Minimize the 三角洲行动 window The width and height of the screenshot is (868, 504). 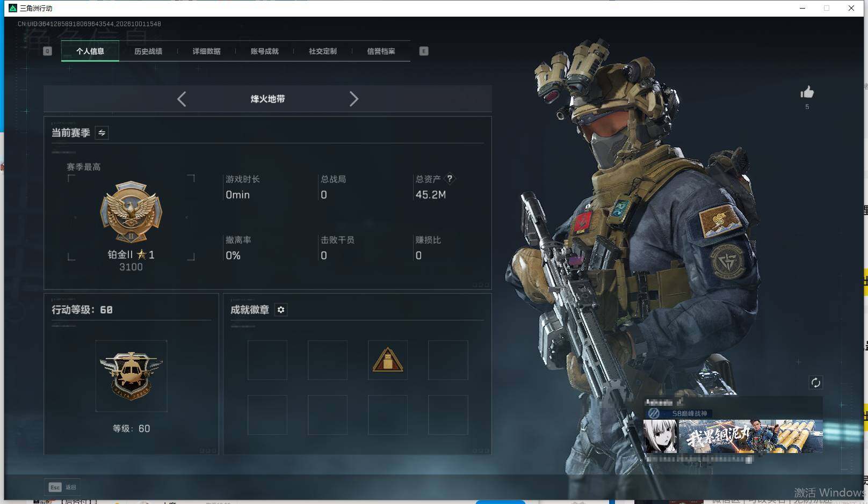pyautogui.click(x=802, y=8)
